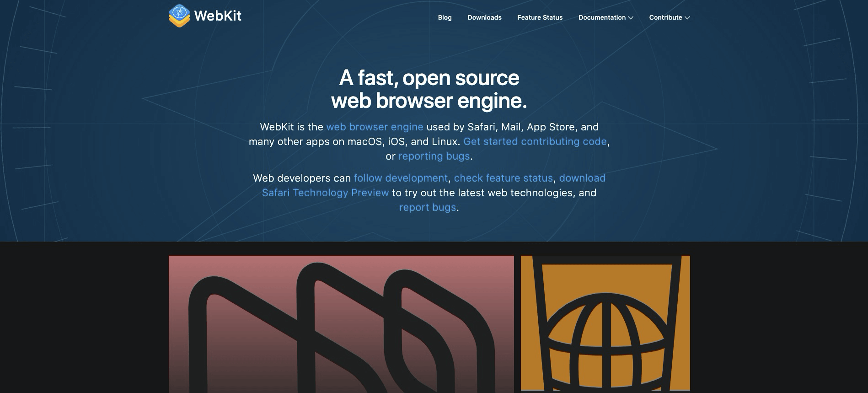Open the 'follow development' link
This screenshot has width=868, height=393.
[x=401, y=178]
